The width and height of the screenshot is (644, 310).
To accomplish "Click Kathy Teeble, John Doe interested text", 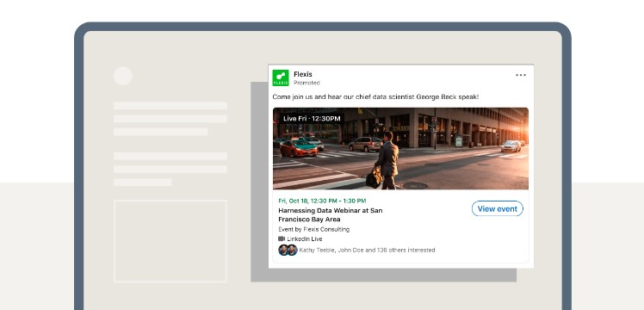I will click(x=367, y=250).
